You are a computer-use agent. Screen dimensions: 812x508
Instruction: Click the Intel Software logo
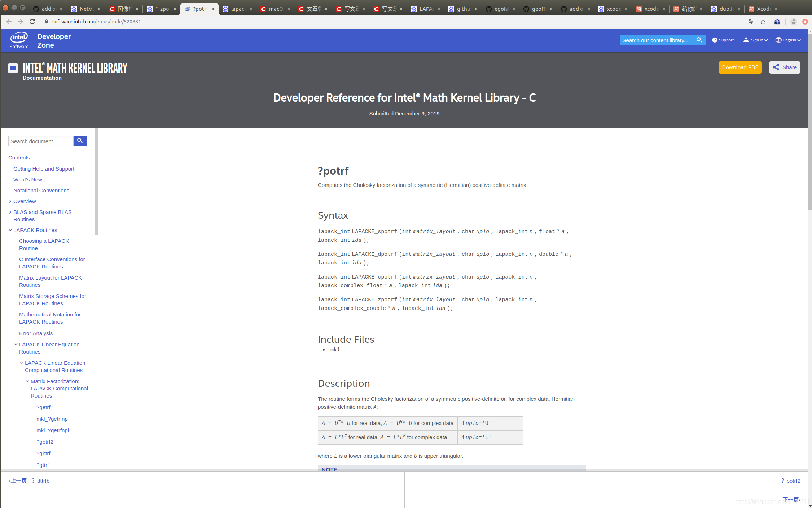point(19,40)
